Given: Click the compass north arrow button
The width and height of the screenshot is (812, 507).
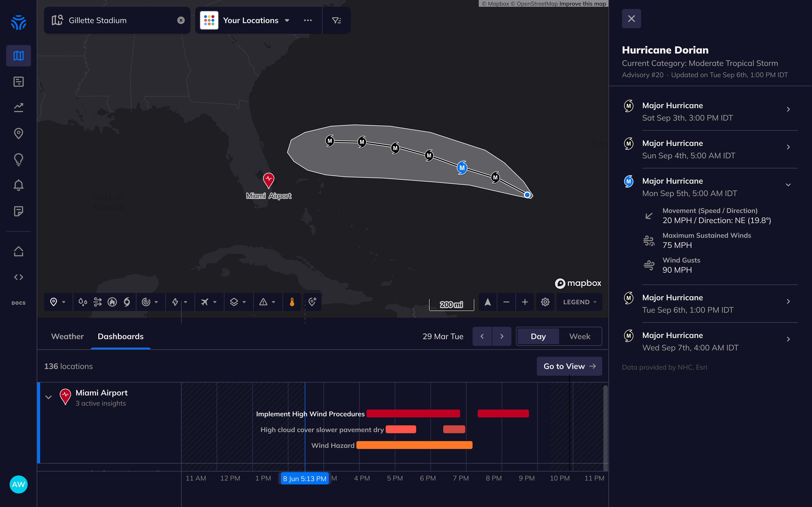Looking at the screenshot, I should point(488,302).
